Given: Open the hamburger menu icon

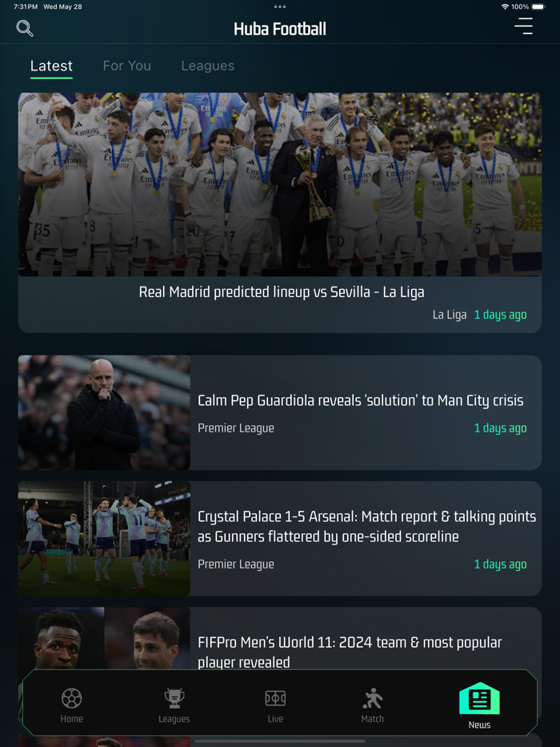Looking at the screenshot, I should point(523,26).
